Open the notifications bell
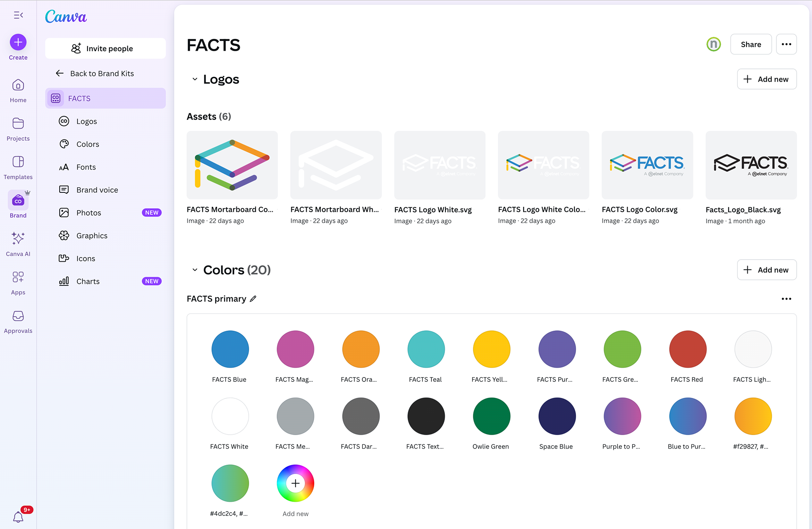 [18, 517]
